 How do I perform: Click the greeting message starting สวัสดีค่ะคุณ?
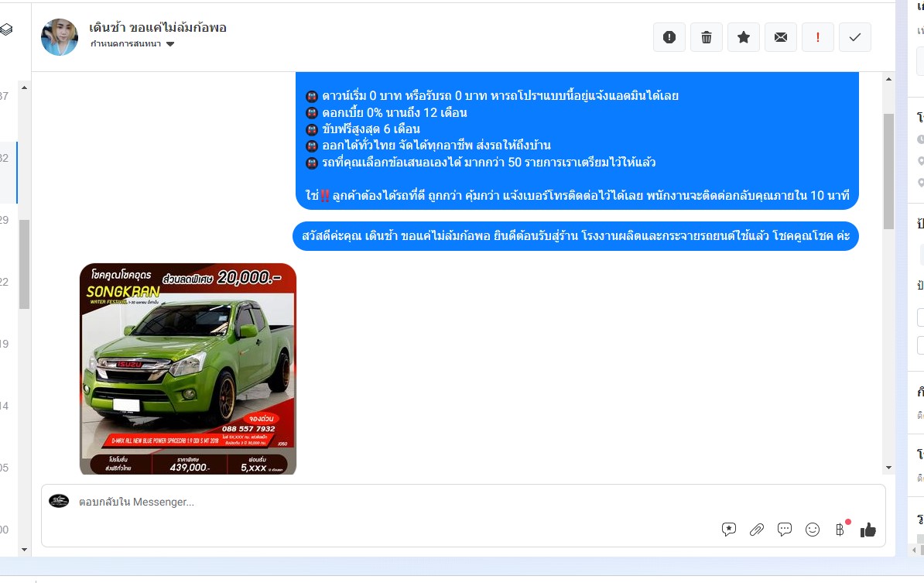[x=576, y=236]
